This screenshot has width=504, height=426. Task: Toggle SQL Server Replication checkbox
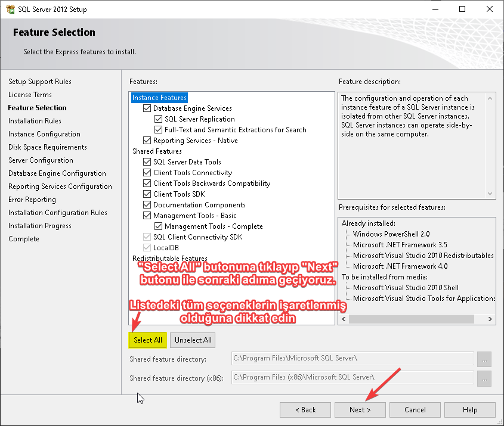click(x=159, y=119)
